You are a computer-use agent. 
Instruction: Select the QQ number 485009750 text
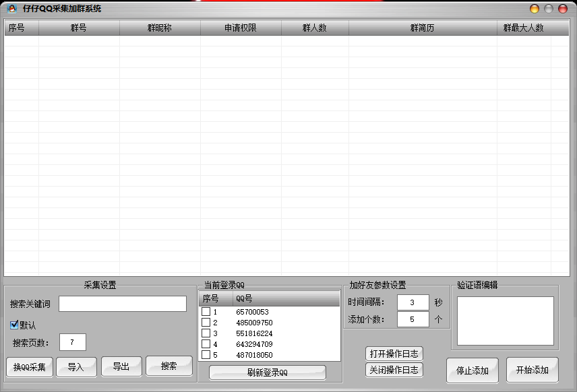point(254,323)
